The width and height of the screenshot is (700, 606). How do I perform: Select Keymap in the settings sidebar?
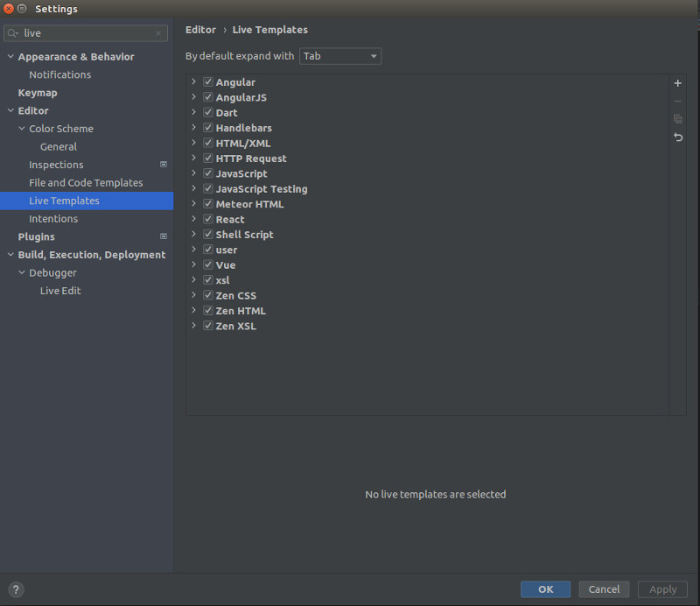coord(38,92)
